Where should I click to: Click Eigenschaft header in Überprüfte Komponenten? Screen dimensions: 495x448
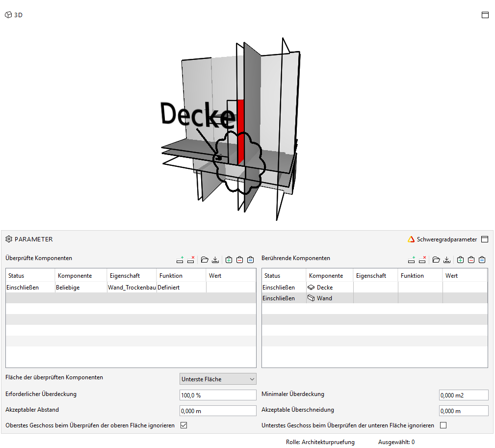(132, 275)
